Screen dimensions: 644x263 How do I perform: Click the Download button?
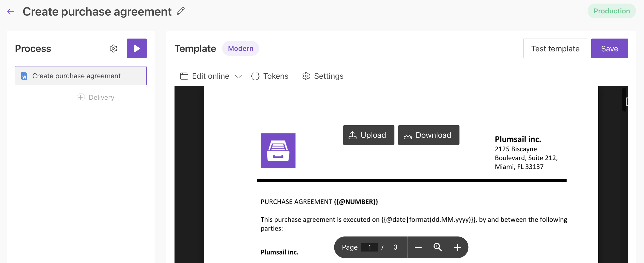point(428,135)
